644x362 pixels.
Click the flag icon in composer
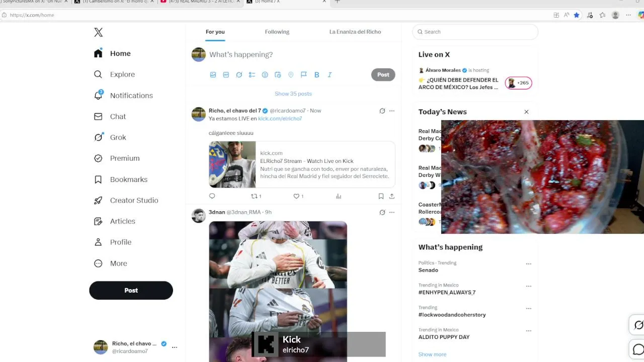pos(304,75)
